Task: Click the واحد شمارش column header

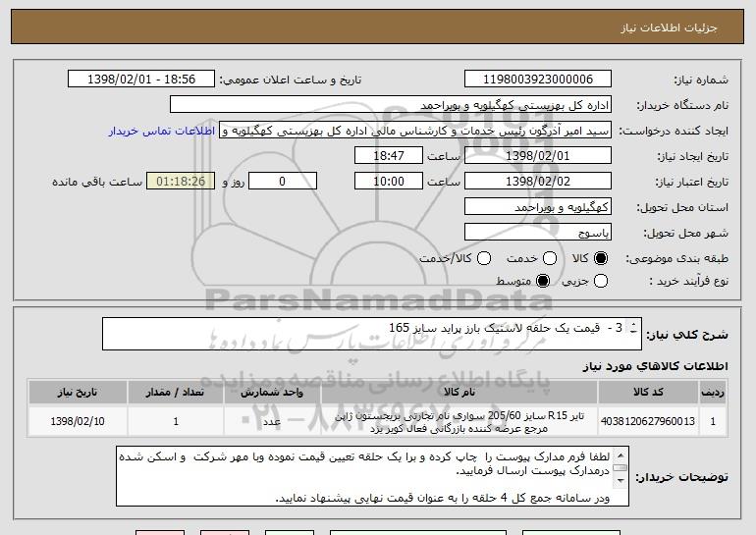Action: pos(272,392)
